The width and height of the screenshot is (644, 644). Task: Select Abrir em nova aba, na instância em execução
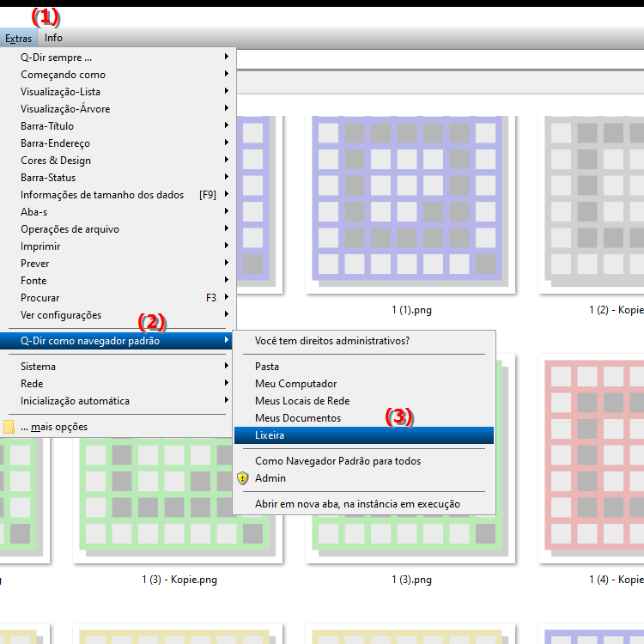[364, 504]
